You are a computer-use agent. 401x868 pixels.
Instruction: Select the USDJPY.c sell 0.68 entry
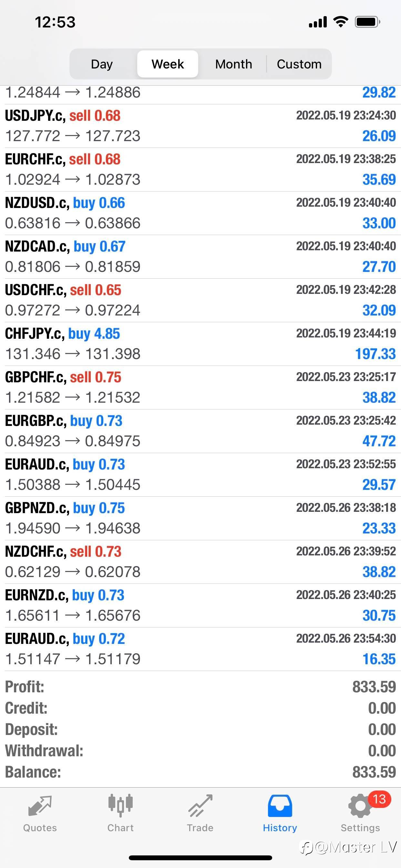tap(200, 126)
